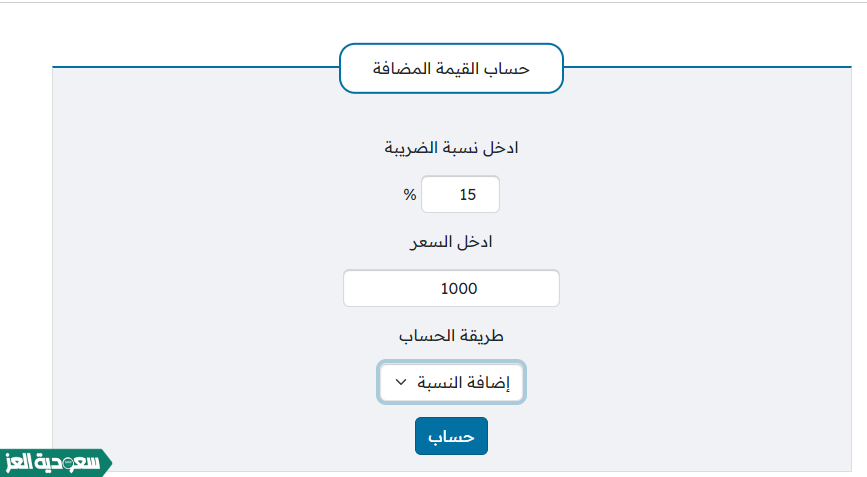The image size is (867, 477).
Task: Click the left edge of price field
Action: (x=349, y=289)
